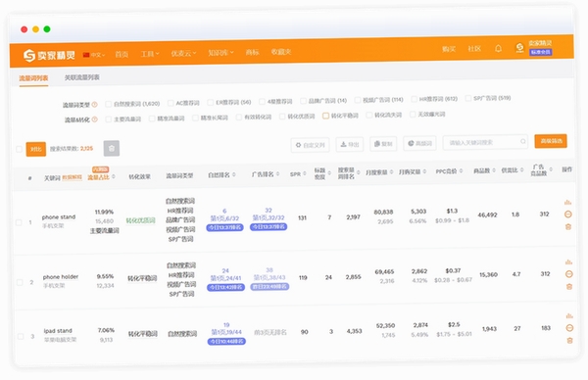Sort by 自然排名 column
The width and height of the screenshot is (588, 380).
click(234, 174)
